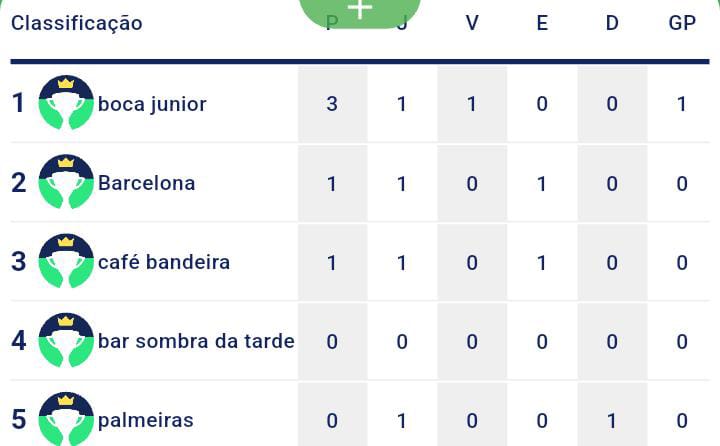
Task: Open Barcelona team trophy icon
Action: [66, 182]
